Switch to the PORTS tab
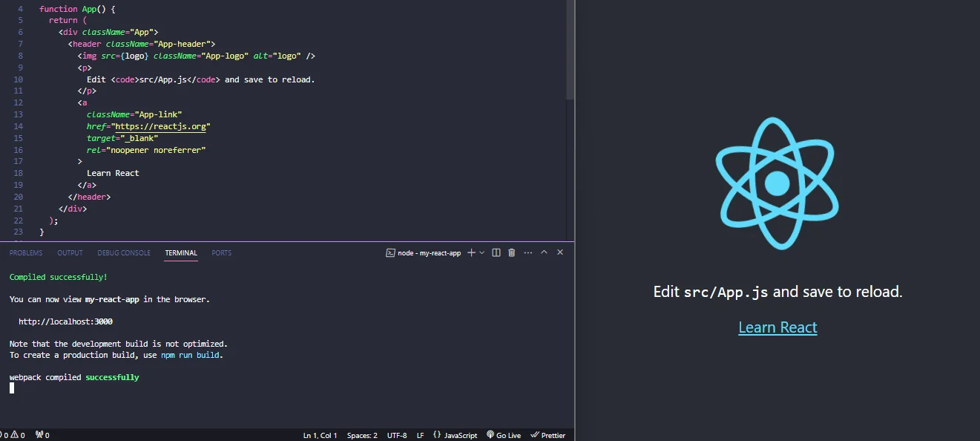This screenshot has height=441, width=980. click(x=222, y=253)
